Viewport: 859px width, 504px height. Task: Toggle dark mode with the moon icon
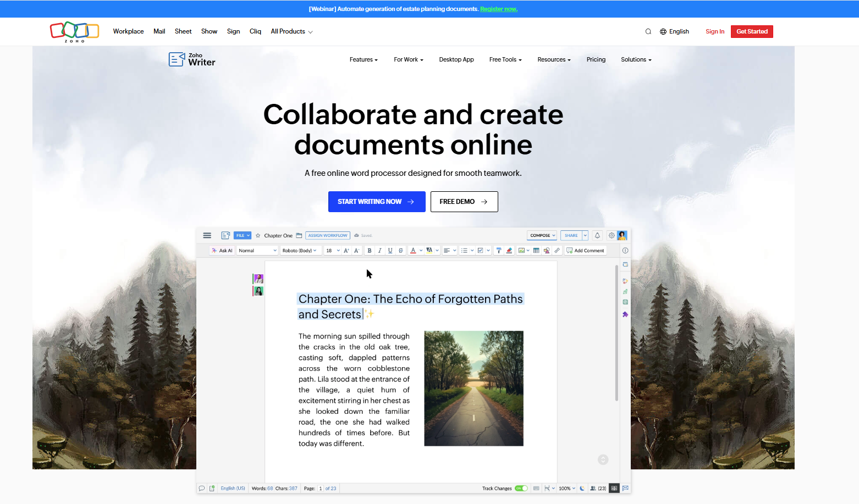(582, 488)
